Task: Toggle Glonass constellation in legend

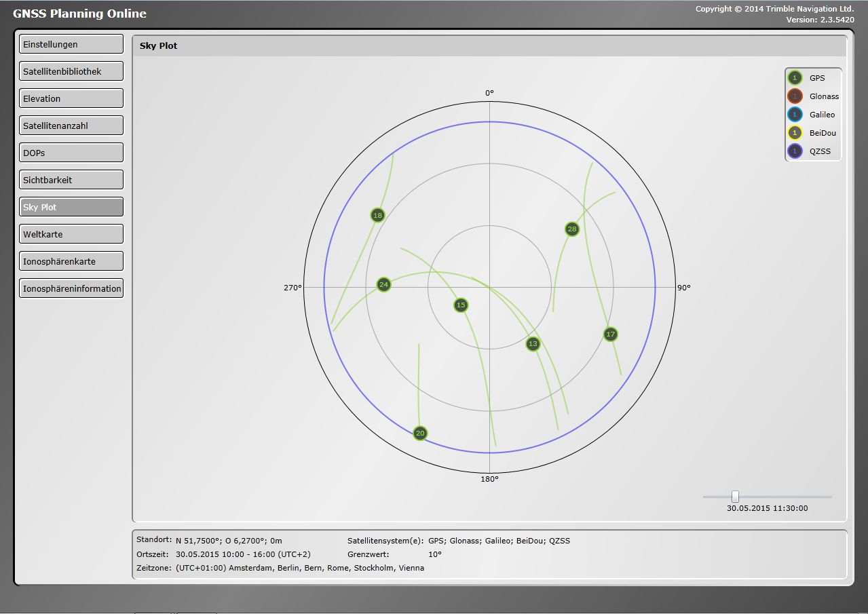Action: click(795, 96)
